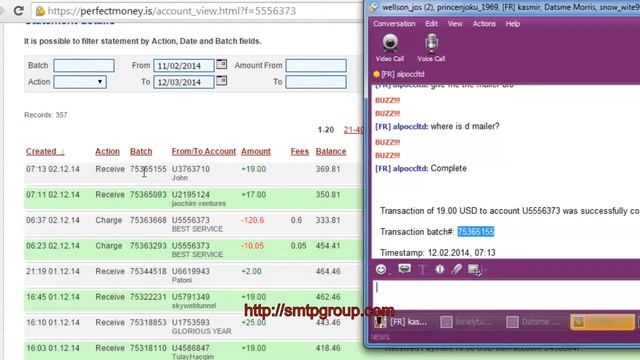Open the From date calendar picker
This screenshot has height=360, width=640.
[x=221, y=64]
